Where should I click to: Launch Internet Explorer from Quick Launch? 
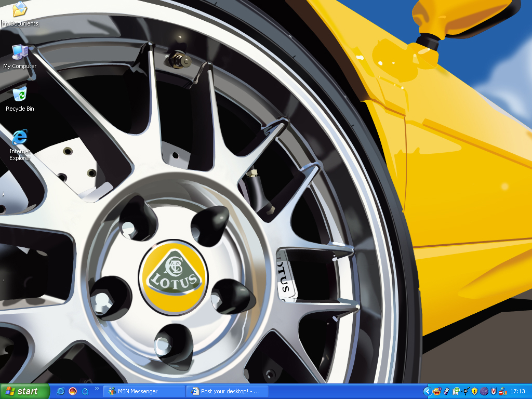[60, 391]
